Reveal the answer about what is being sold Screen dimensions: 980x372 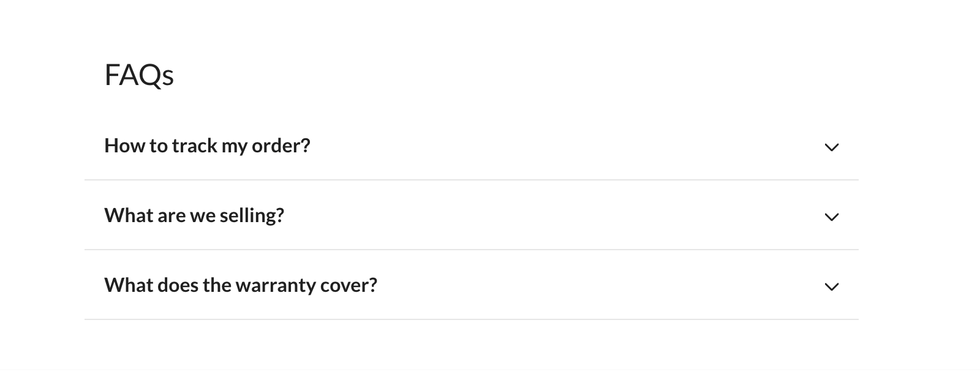click(472, 215)
